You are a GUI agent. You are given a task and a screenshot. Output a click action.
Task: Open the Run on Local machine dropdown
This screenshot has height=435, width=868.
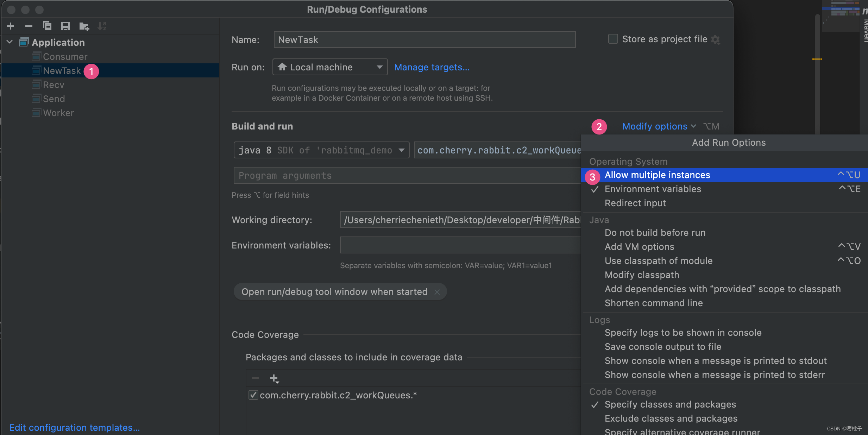point(330,67)
